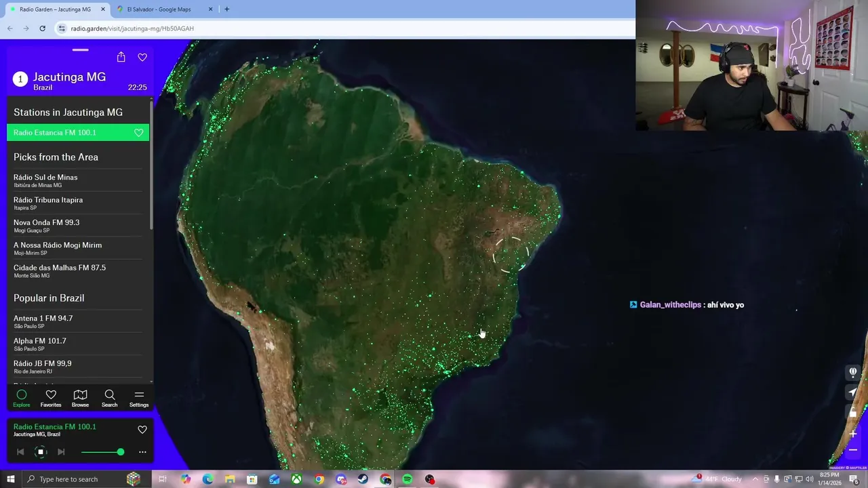Click the taskbar search box
868x488 pixels.
pyautogui.click(x=81, y=479)
